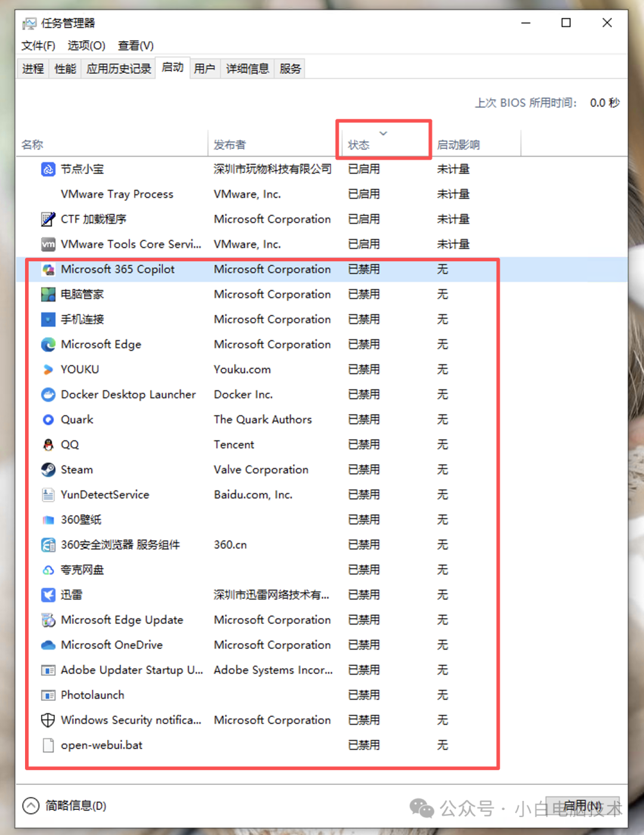Click the Windows Security notification shield icon
Viewport: 644px width, 835px height.
point(48,720)
